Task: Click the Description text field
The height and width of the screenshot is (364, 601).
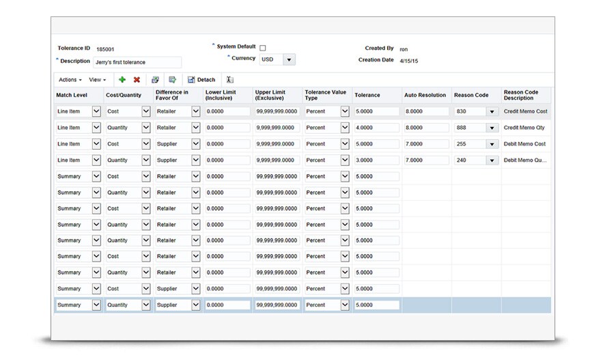Action: pos(137,62)
